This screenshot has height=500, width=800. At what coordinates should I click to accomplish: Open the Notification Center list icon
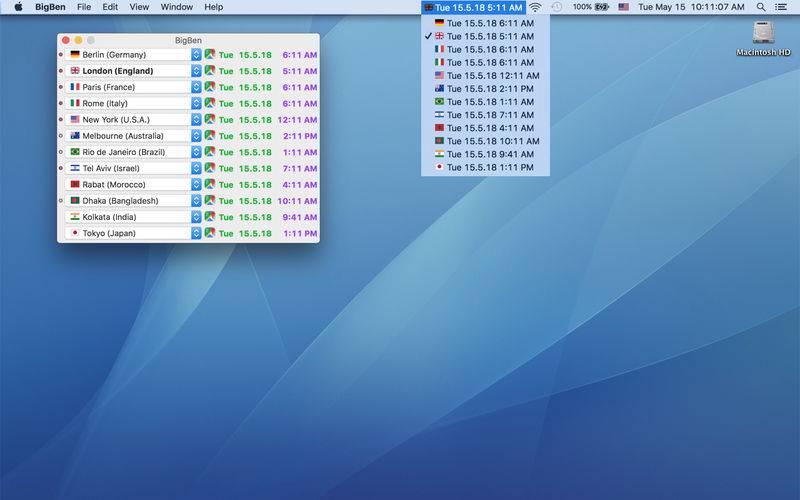pyautogui.click(x=783, y=7)
